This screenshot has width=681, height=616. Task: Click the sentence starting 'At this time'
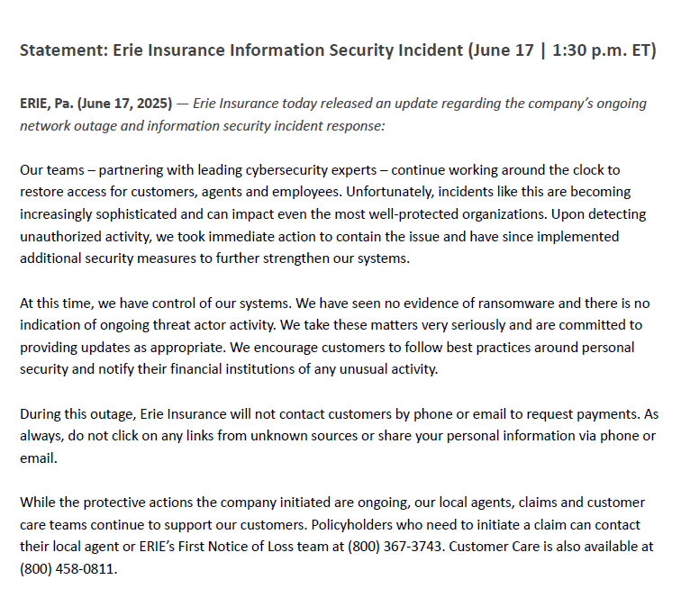156,303
